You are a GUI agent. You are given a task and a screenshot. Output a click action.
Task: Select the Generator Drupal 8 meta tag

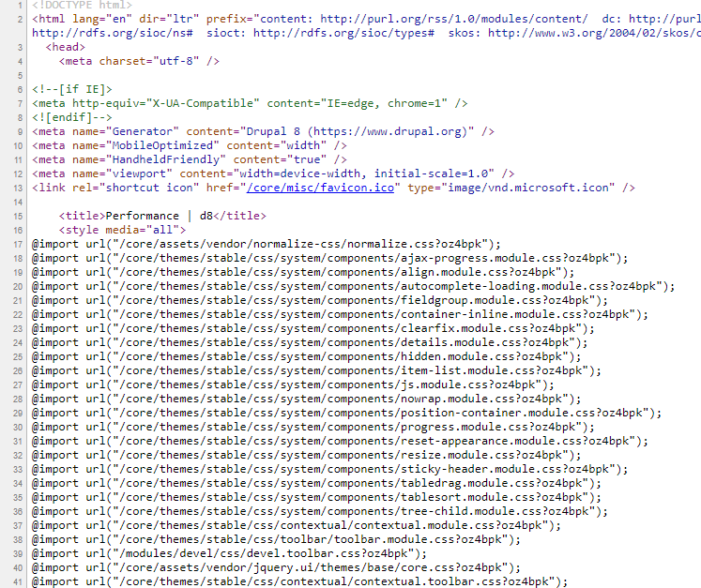(x=263, y=131)
